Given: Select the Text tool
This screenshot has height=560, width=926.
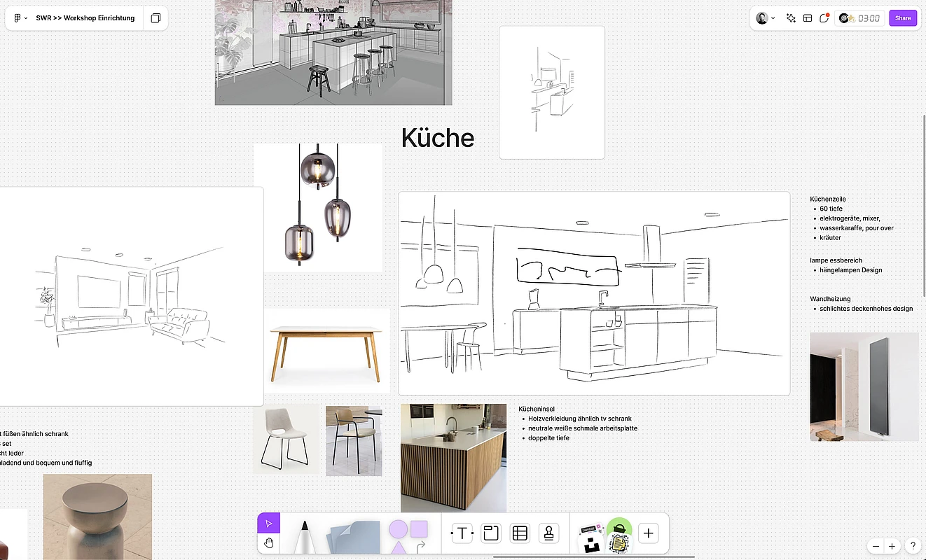Looking at the screenshot, I should [x=462, y=533].
